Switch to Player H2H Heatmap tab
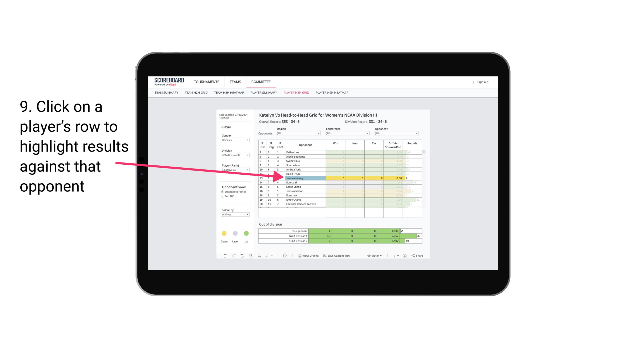The height and width of the screenshot is (346, 644). (332, 93)
